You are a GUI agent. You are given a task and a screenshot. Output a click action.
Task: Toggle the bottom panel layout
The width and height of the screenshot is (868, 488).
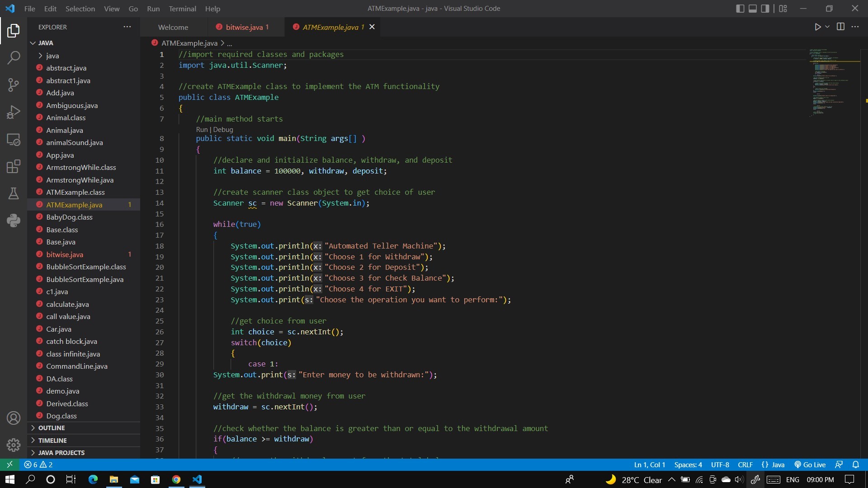(x=753, y=9)
